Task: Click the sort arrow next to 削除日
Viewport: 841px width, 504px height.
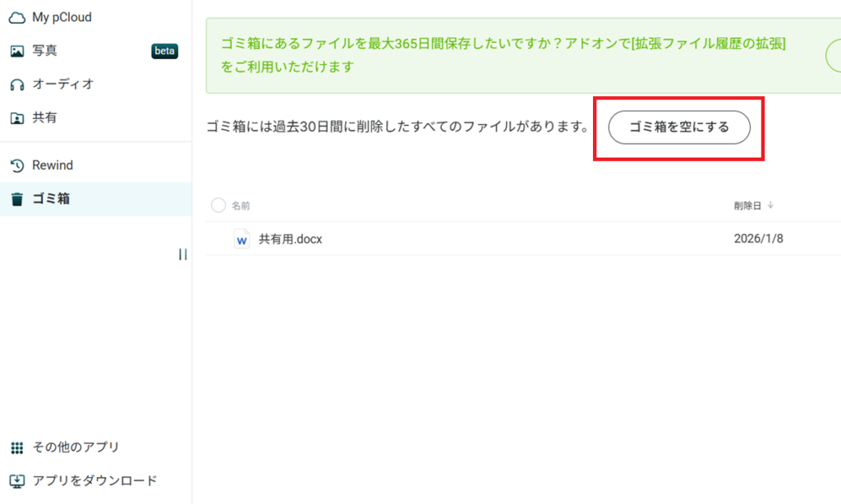Action: pyautogui.click(x=770, y=205)
